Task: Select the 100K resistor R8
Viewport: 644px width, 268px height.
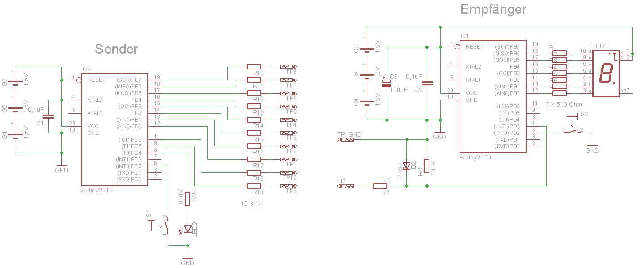Action: coord(427,166)
